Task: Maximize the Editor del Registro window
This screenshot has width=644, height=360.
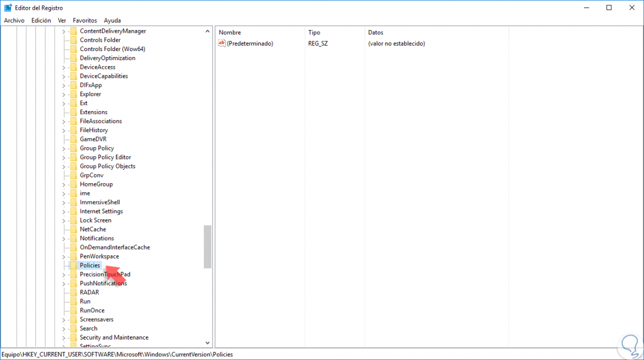Action: pos(609,8)
